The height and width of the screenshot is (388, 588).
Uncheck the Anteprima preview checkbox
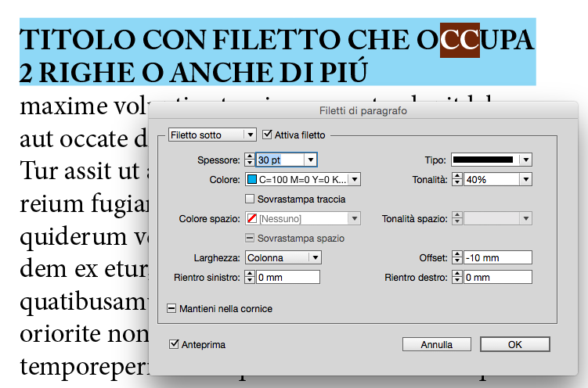pos(174,344)
